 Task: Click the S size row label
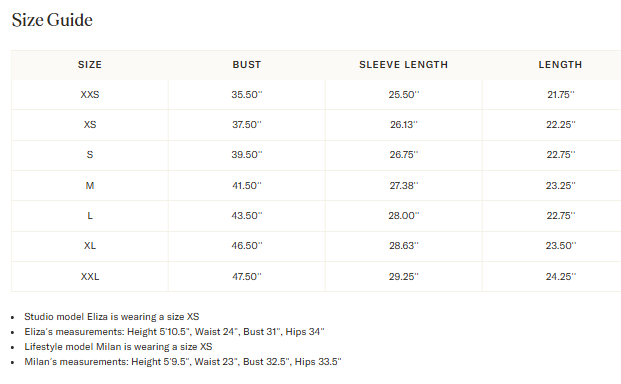90,155
